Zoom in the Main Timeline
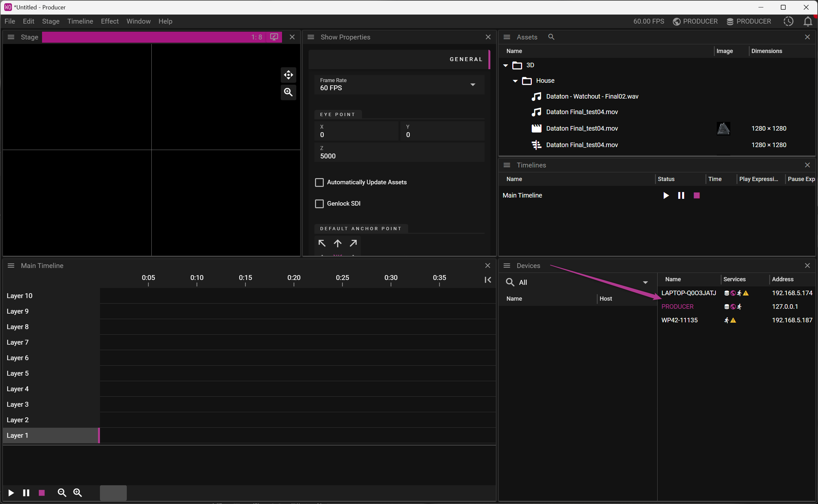Viewport: 818px width, 504px height. [x=77, y=493]
